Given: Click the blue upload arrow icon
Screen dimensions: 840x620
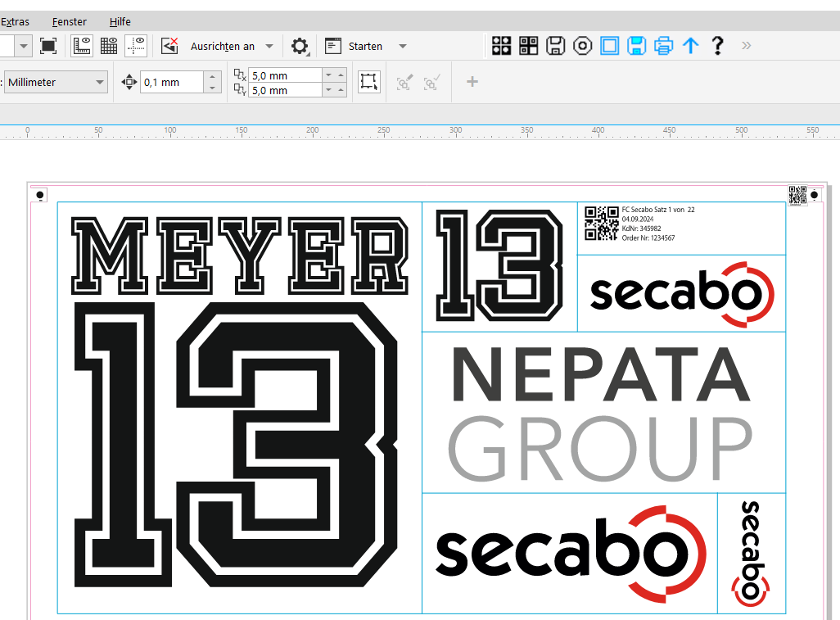Looking at the screenshot, I should [x=690, y=46].
